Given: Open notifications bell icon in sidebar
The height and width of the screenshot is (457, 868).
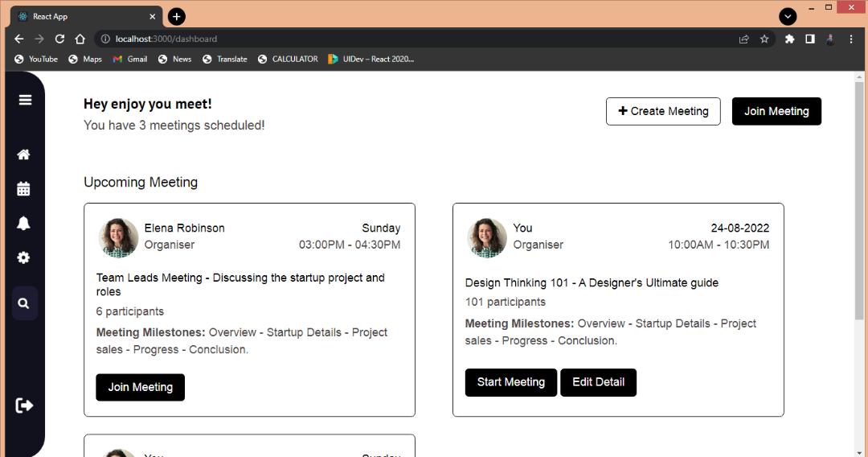Looking at the screenshot, I should pos(23,223).
